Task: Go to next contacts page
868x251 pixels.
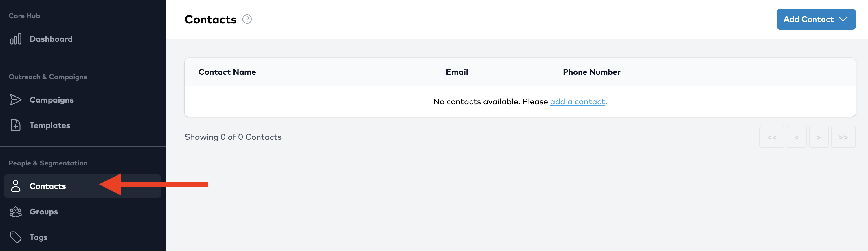Action: coord(819,137)
